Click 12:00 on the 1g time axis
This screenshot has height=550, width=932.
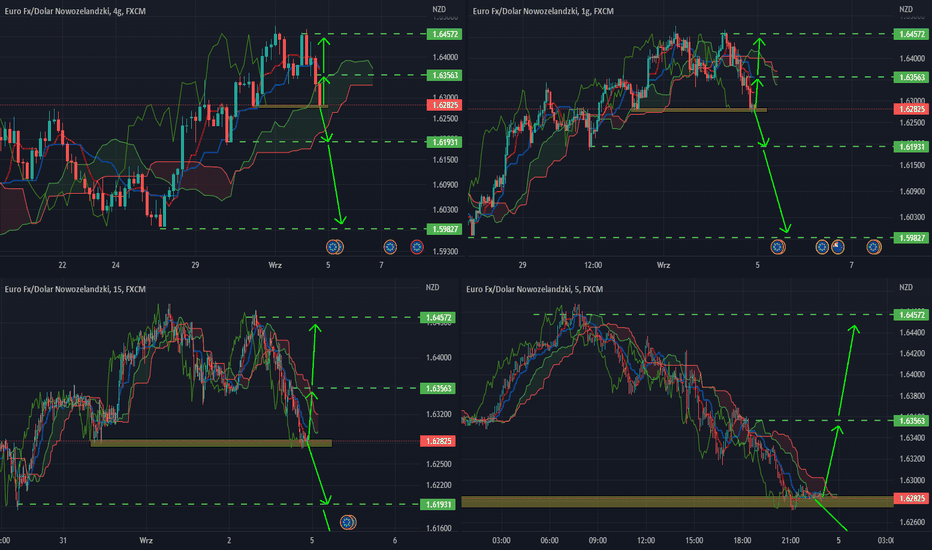tap(593, 265)
